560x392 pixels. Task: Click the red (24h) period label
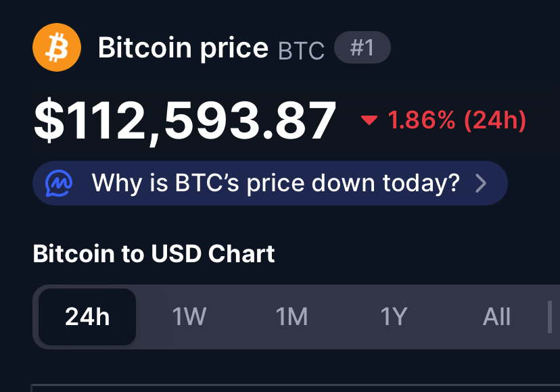pyautogui.click(x=495, y=120)
